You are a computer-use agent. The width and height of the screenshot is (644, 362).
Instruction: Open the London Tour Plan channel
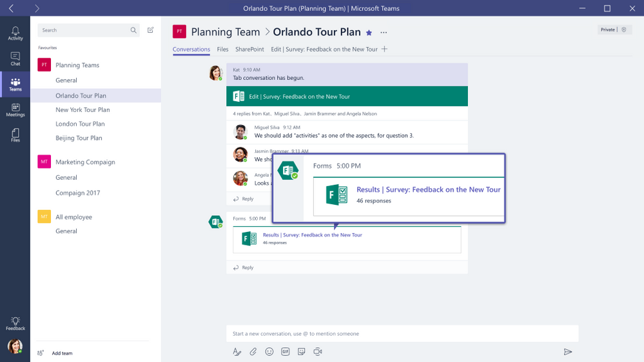pos(80,124)
